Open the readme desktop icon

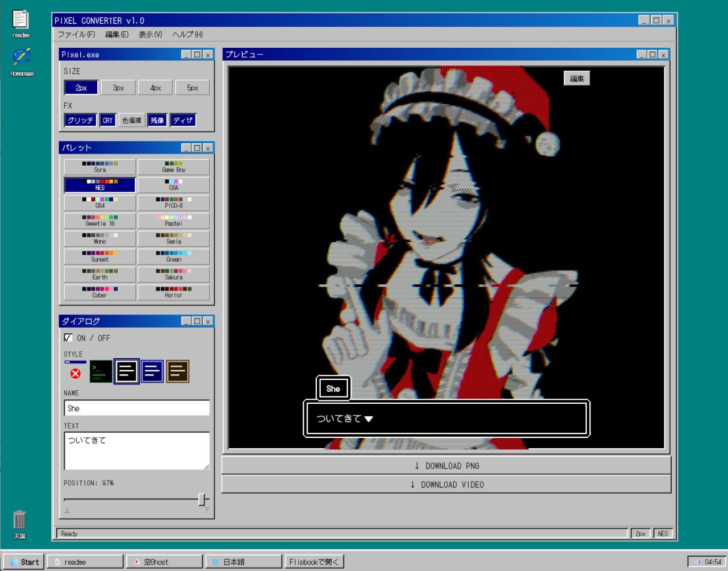click(x=20, y=24)
